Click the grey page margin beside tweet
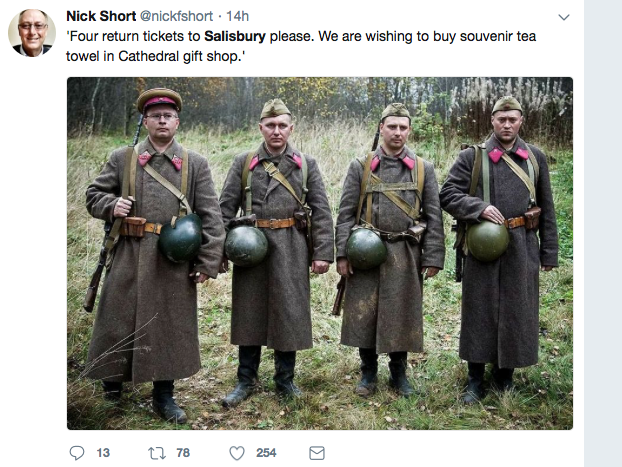 pos(603,233)
